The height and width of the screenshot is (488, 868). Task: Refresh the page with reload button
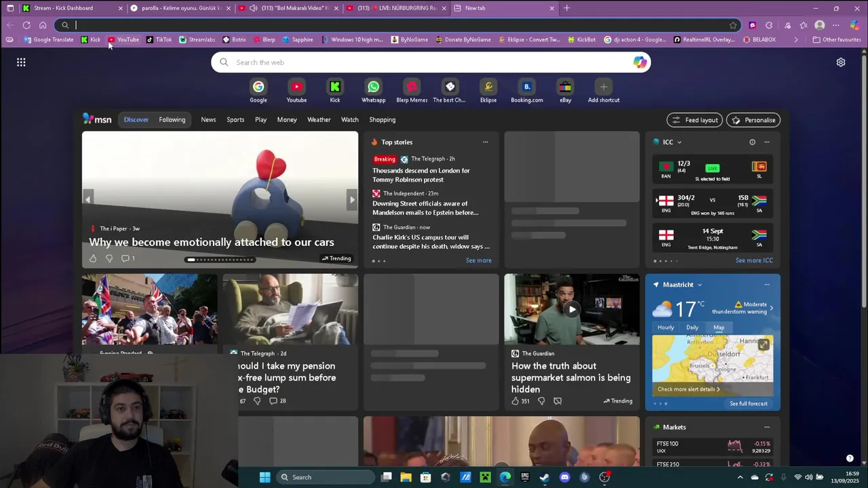coord(26,25)
